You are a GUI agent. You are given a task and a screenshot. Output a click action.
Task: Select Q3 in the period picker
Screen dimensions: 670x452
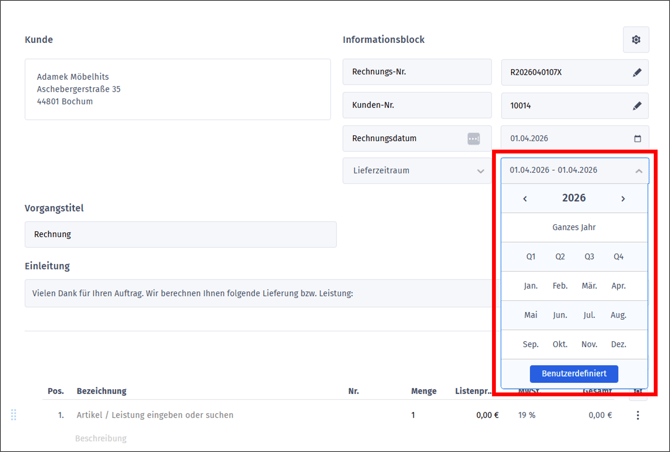tap(589, 257)
